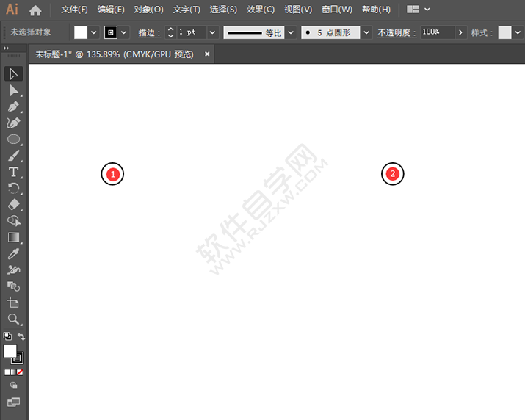Image resolution: width=525 pixels, height=420 pixels.
Task: Open the 视图(V) menu
Action: tap(298, 10)
